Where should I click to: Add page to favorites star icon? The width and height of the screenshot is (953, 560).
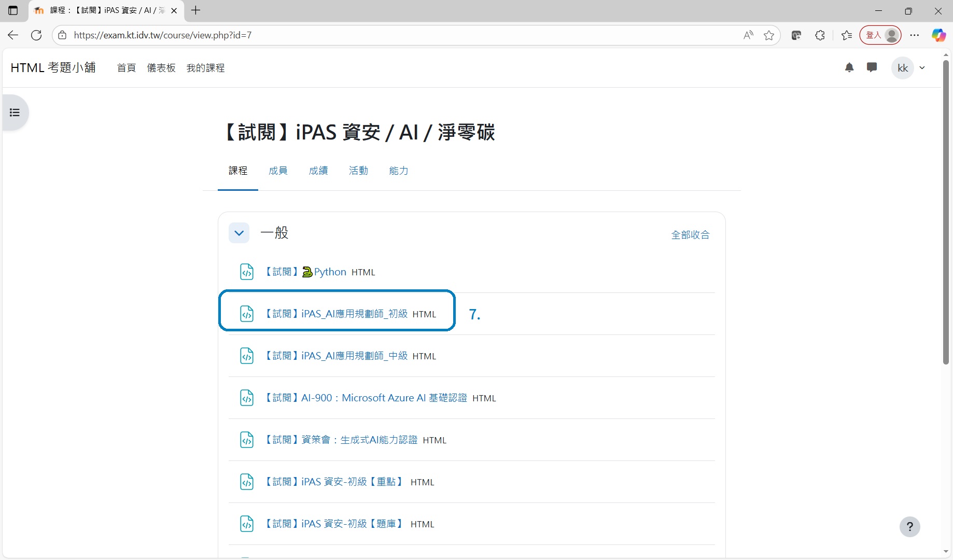click(x=769, y=35)
